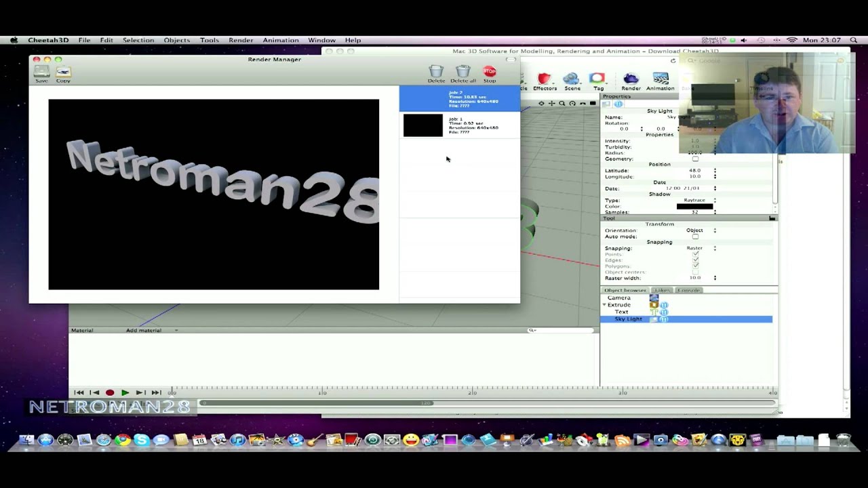Open the shadow Type dropdown
This screenshot has height=488, width=868.
698,200
